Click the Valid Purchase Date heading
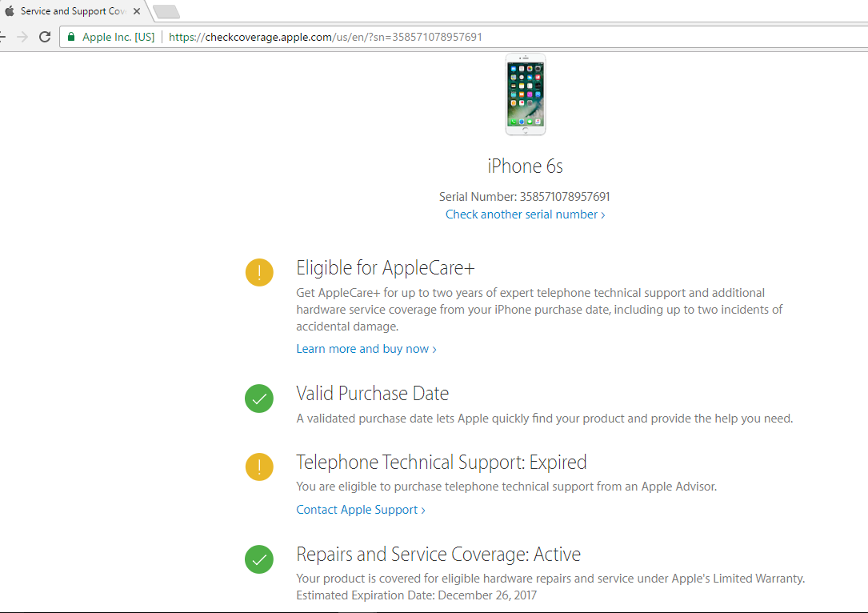 [373, 394]
